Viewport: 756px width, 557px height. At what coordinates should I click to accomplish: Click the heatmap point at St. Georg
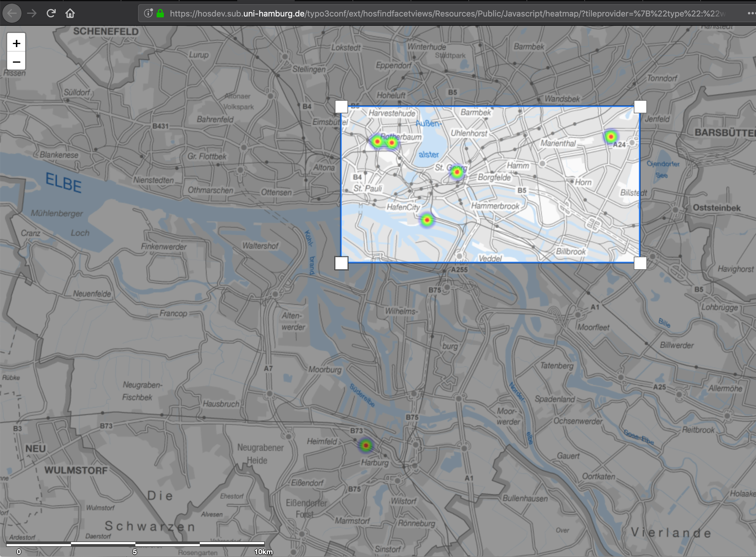click(457, 172)
